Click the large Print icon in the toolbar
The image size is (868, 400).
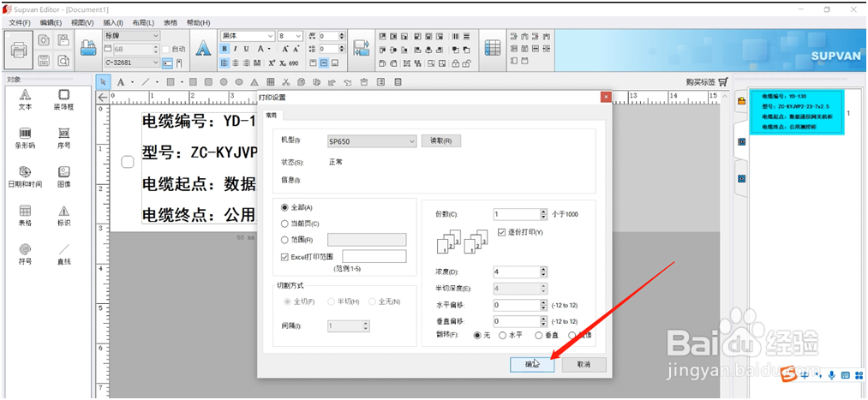click(x=19, y=49)
